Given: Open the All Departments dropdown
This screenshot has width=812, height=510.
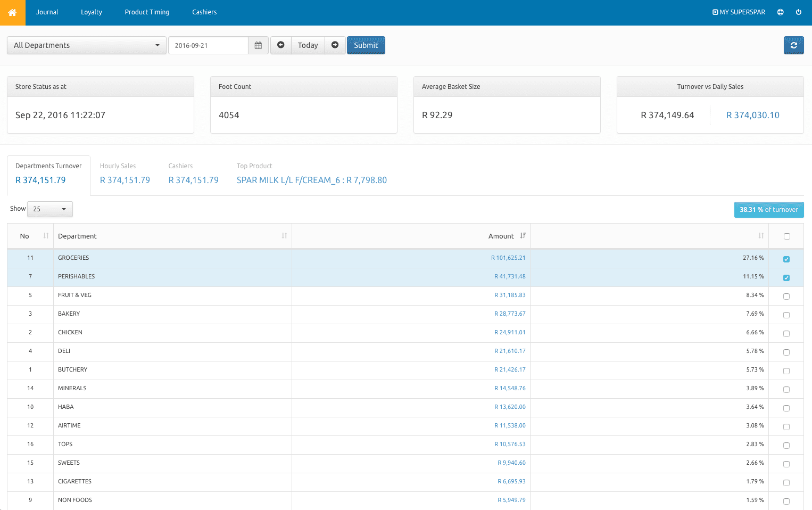Looking at the screenshot, I should pyautogui.click(x=87, y=45).
